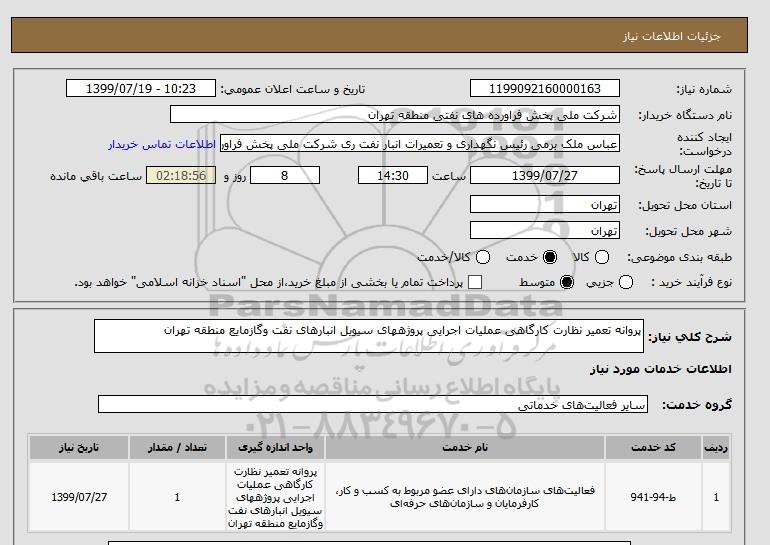Image resolution: width=770 pixels, height=545 pixels.
Task: Select the خدمت radio button
Action: [x=550, y=257]
